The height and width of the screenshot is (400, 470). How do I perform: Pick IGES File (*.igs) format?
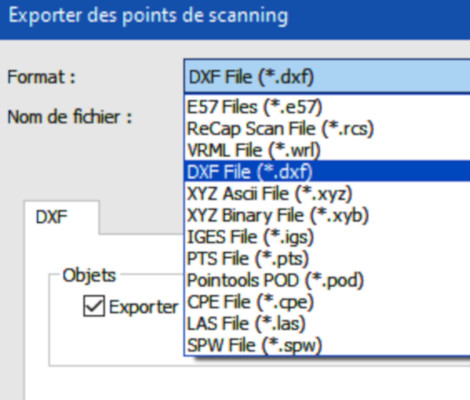pos(327,237)
